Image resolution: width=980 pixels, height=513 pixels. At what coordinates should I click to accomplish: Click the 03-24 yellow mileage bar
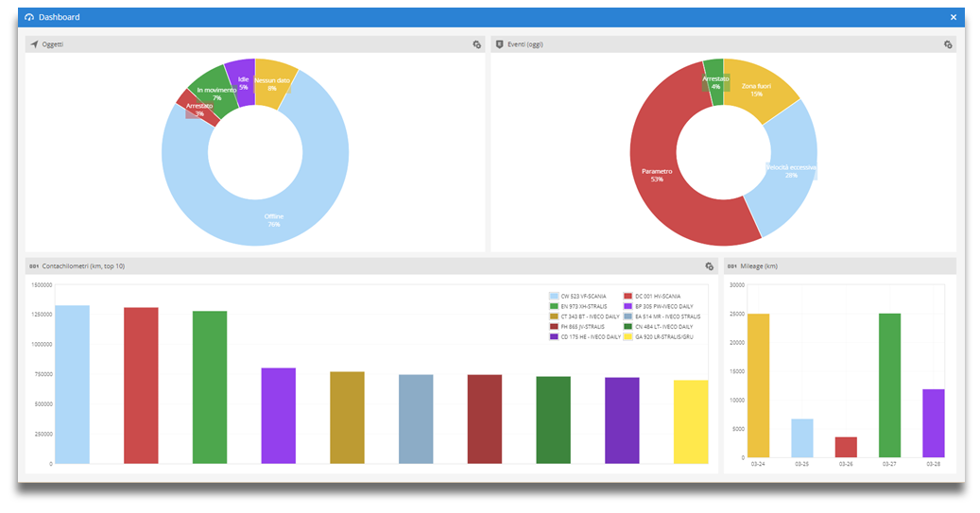(759, 385)
